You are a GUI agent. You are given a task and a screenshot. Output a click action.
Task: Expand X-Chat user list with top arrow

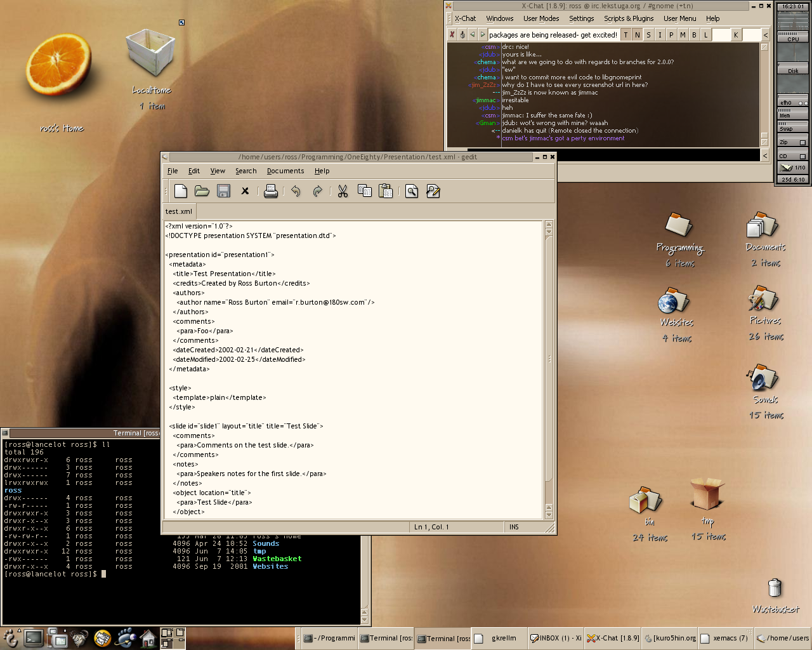[766, 35]
